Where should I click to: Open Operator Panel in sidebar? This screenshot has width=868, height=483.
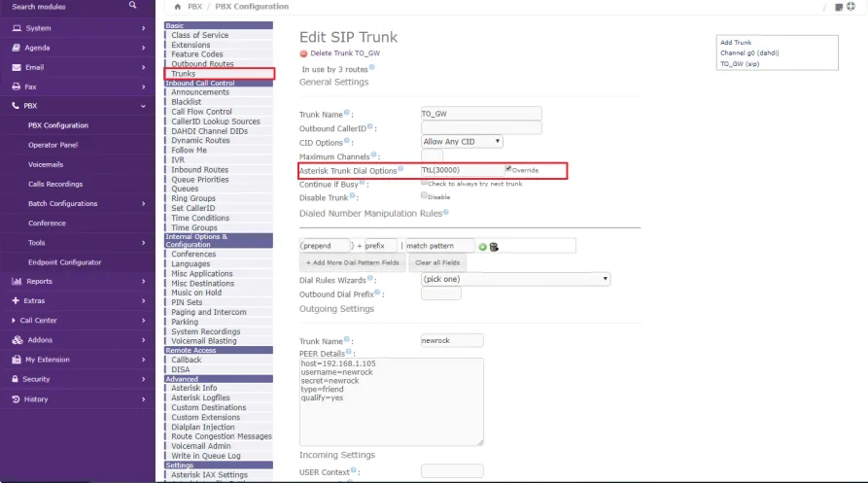53,145
